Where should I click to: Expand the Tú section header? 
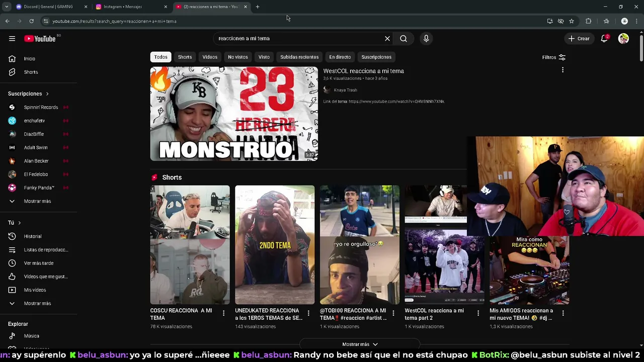(15, 223)
